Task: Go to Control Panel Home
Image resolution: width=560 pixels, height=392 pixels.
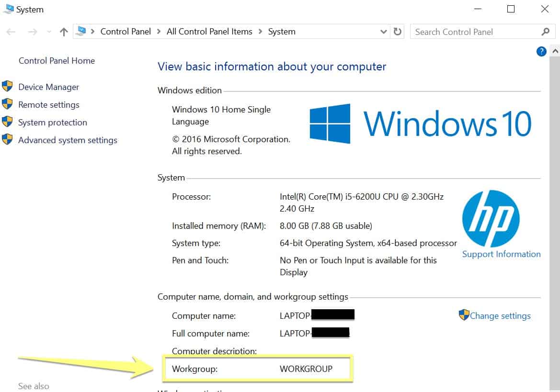Action: [x=57, y=61]
